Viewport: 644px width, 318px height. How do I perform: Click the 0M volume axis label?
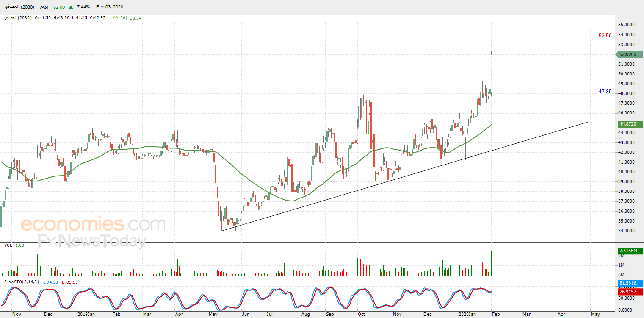[x=622, y=275]
